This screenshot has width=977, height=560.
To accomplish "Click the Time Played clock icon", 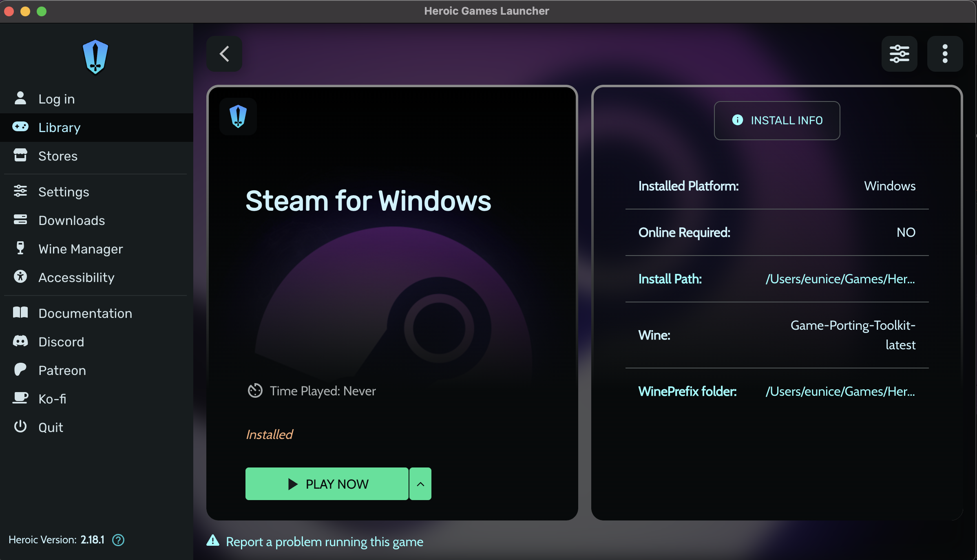I will pyautogui.click(x=255, y=390).
